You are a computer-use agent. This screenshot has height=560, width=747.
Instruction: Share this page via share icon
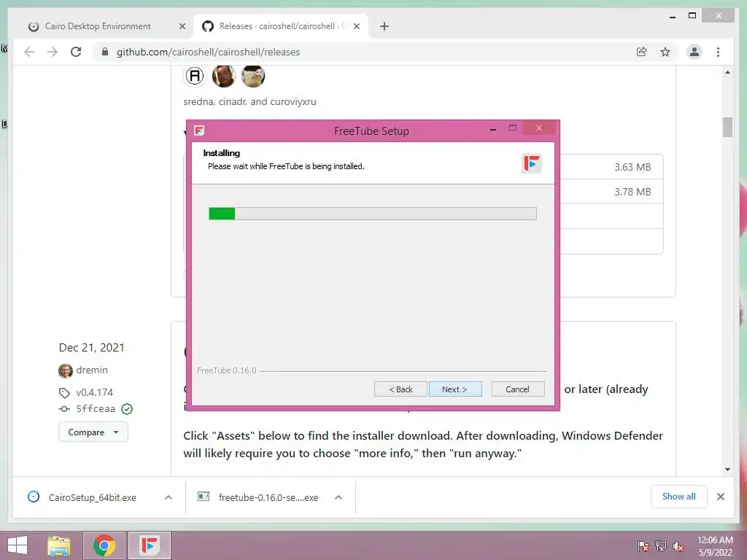[x=642, y=52]
